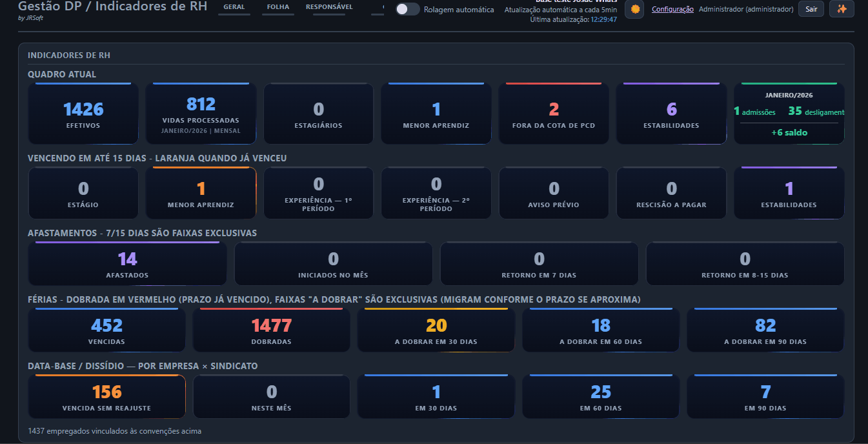The width and height of the screenshot is (868, 444).
Task: Open the 156 Vencida sem Reajuste card
Action: (106, 396)
